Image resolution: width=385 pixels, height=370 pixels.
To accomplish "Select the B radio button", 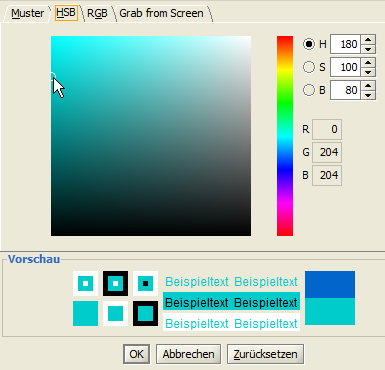I will [x=309, y=90].
